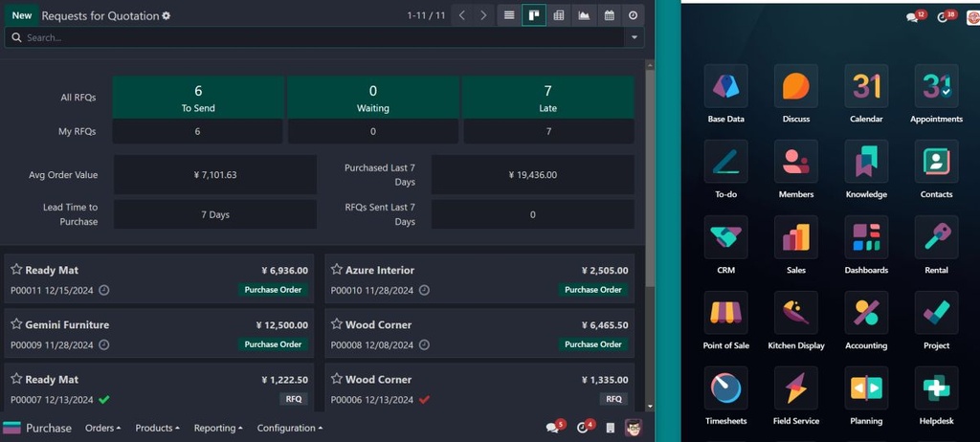
Task: Click into the Search field
Action: [x=316, y=37]
